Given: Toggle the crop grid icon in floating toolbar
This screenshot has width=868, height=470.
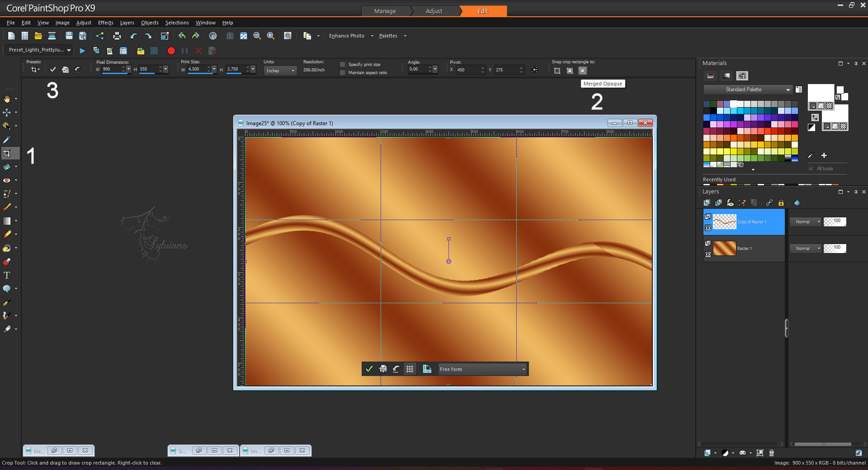Looking at the screenshot, I should pos(410,369).
